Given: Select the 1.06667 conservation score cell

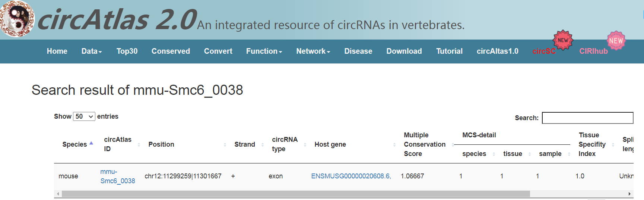Looking at the screenshot, I should 412,176.
